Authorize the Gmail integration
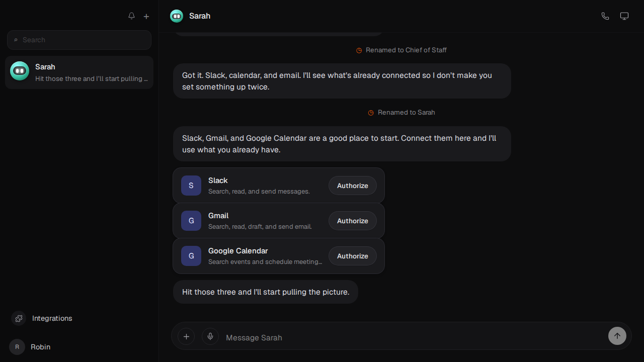The image size is (644, 362). (x=353, y=221)
